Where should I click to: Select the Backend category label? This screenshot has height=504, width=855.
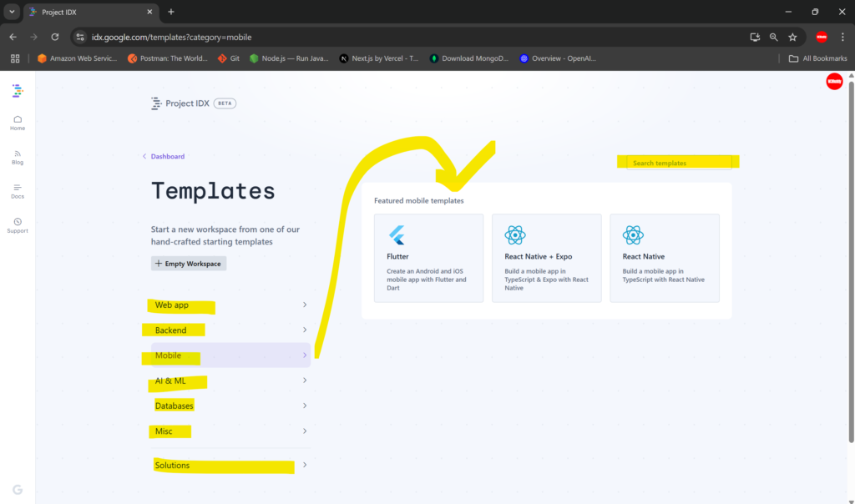pyautogui.click(x=170, y=330)
